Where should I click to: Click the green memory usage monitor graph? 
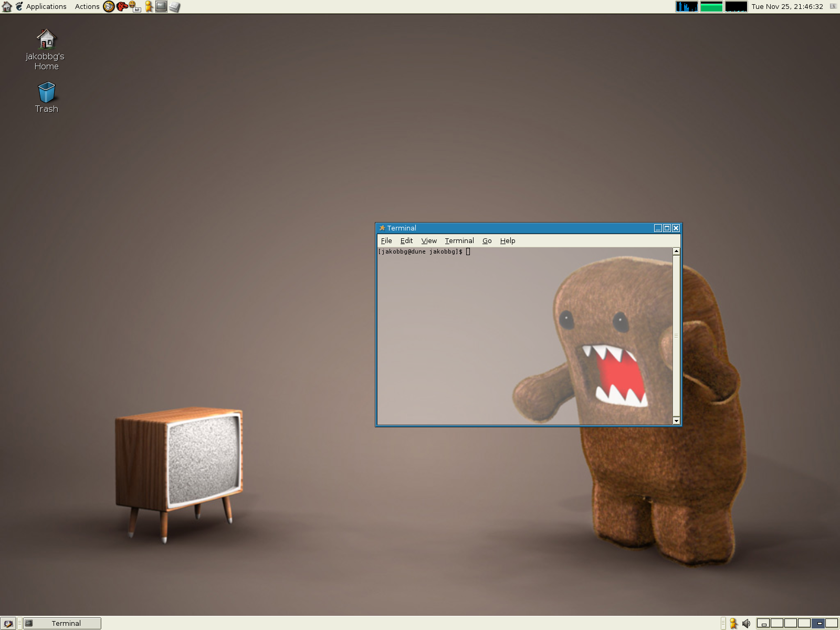click(711, 7)
